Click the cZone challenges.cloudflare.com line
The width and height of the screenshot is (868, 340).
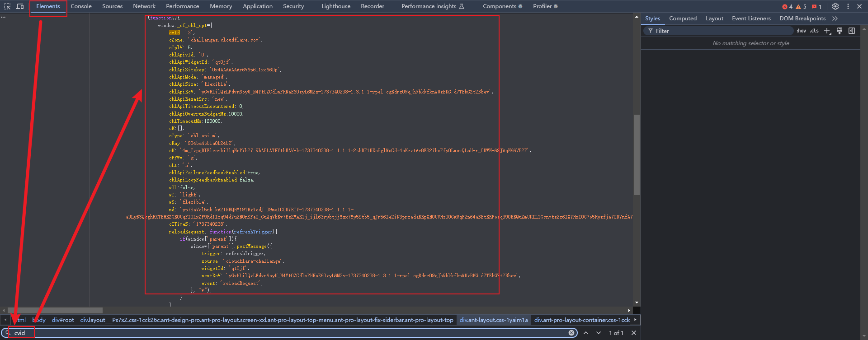[216, 40]
